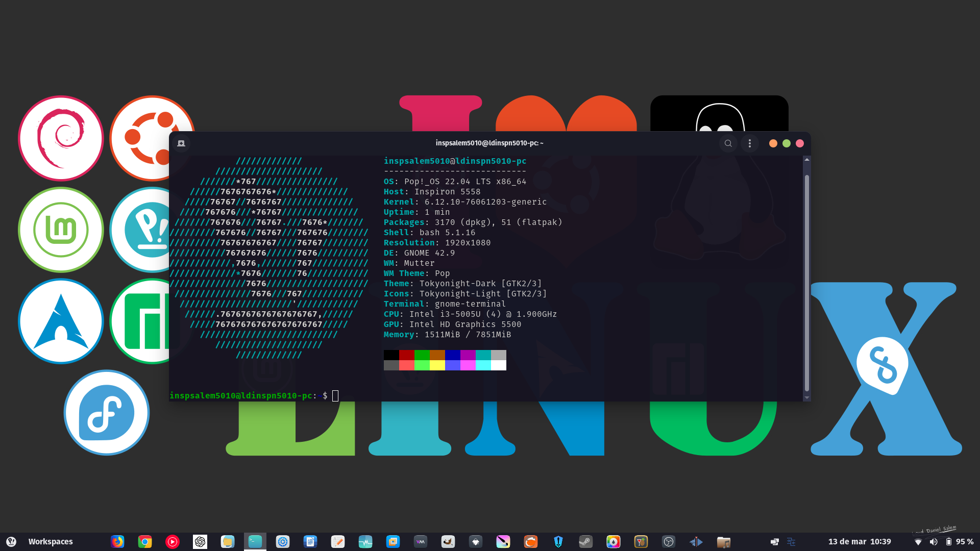
Task: Open the terminal search
Action: pyautogui.click(x=728, y=143)
